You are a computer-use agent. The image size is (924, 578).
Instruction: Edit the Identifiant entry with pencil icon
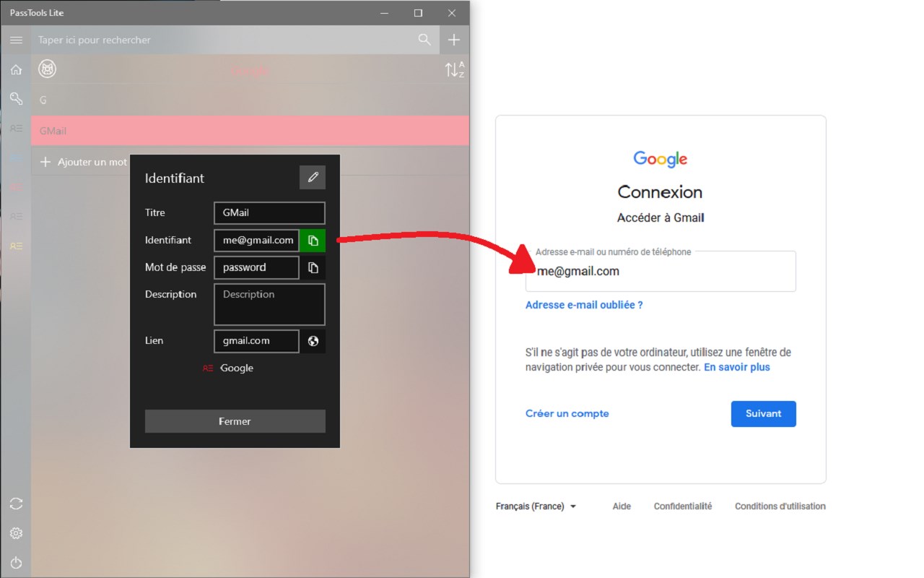coord(313,178)
